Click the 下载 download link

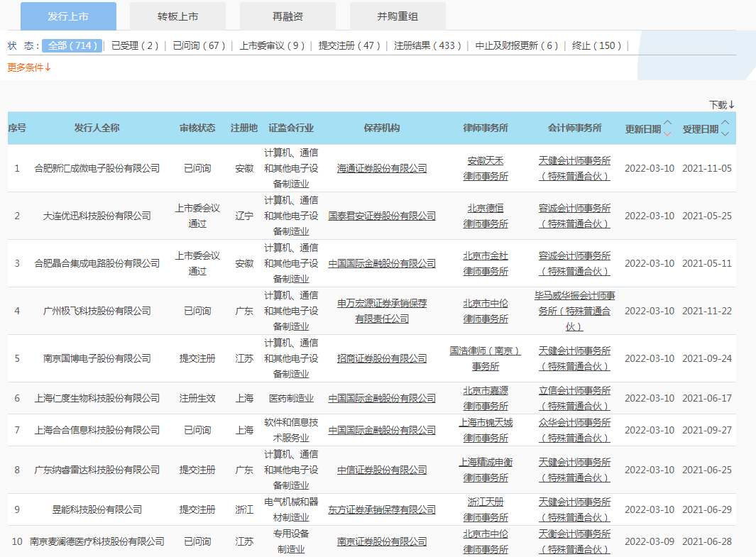click(721, 104)
